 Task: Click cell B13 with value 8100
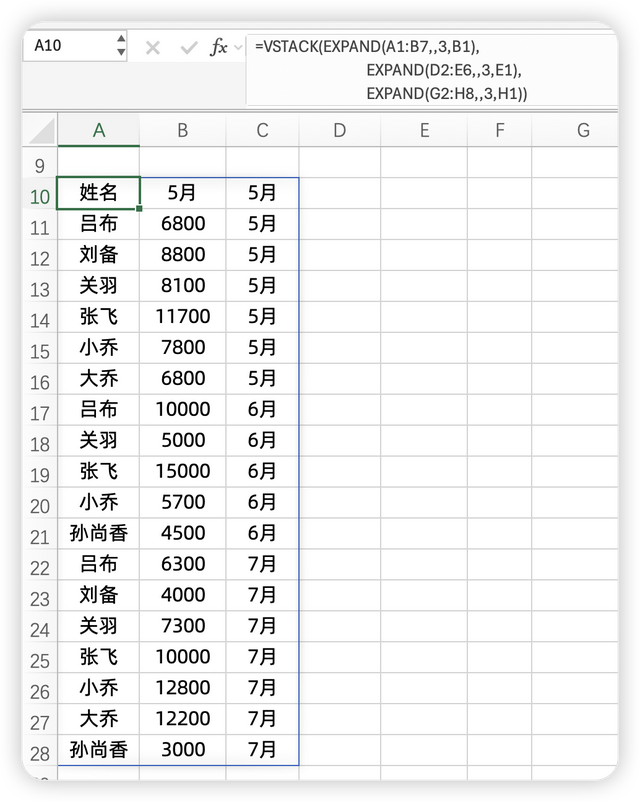point(183,286)
